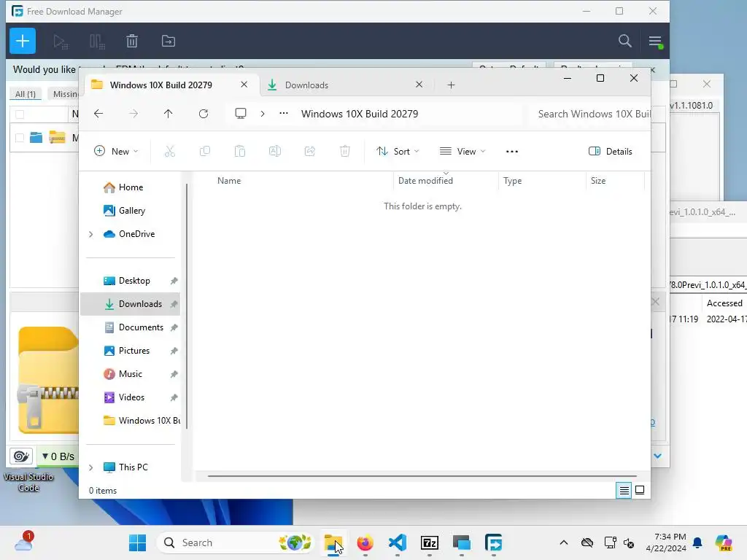The height and width of the screenshot is (560, 747).
Task: Expand the OneDrive node in sidebar
Action: (x=91, y=234)
